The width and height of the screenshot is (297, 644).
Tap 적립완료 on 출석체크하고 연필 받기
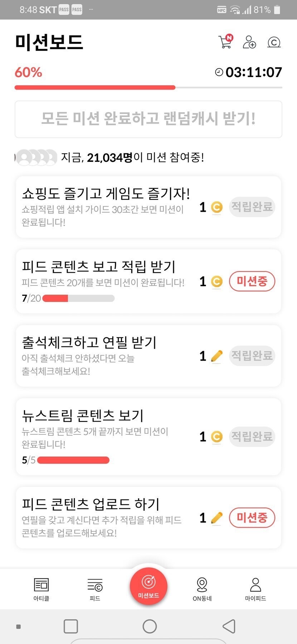coord(252,356)
